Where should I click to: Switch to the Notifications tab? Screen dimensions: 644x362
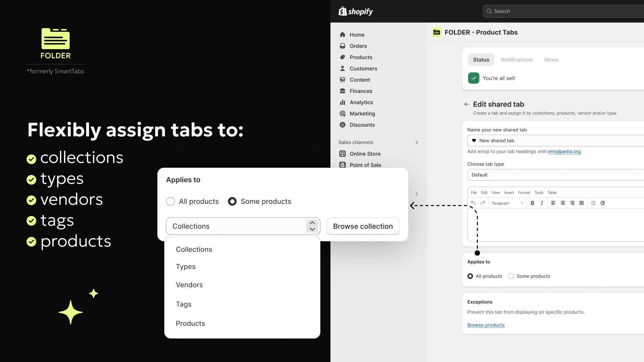point(516,60)
